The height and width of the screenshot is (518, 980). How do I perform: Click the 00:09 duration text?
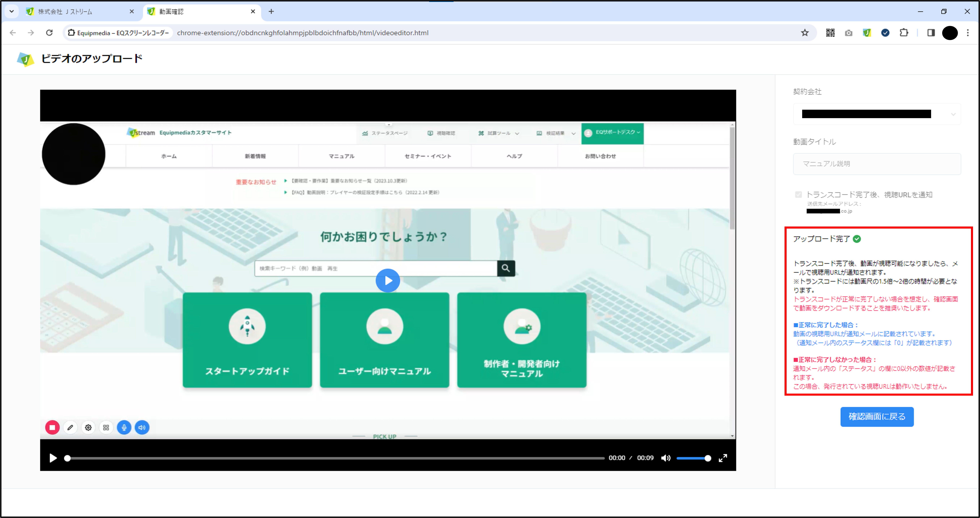645,458
